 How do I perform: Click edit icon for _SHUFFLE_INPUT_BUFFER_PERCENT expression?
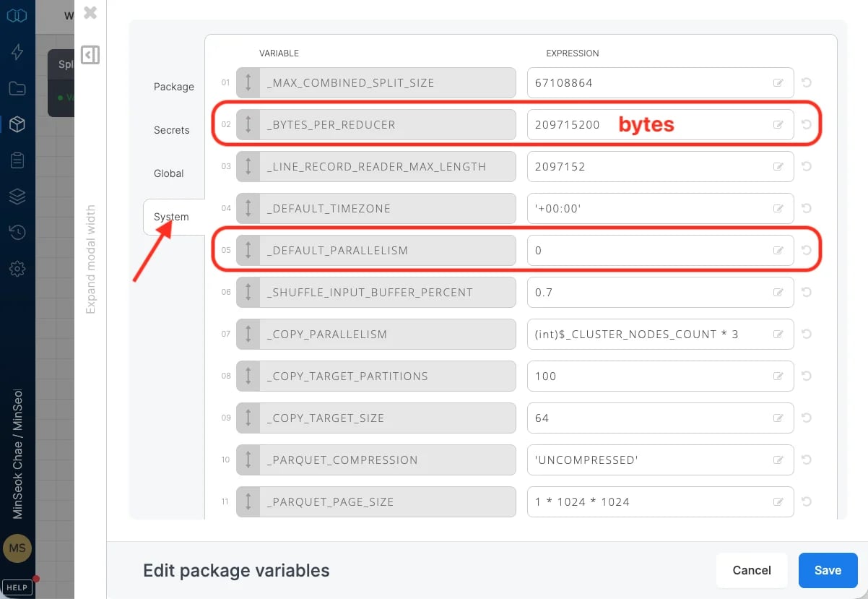(x=778, y=293)
